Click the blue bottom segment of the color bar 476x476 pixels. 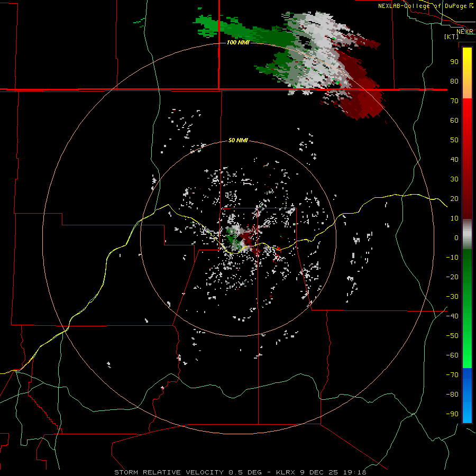tap(467, 395)
